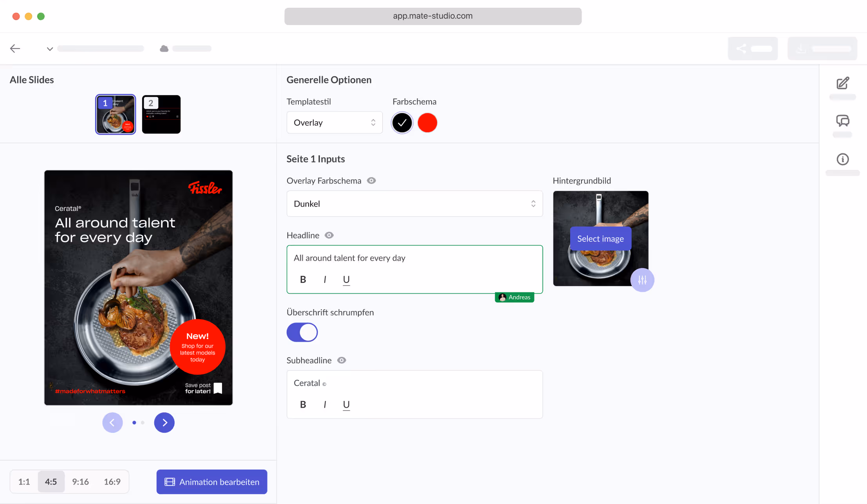This screenshot has width=867, height=504.
Task: Open the comments sidebar icon
Action: click(x=843, y=121)
